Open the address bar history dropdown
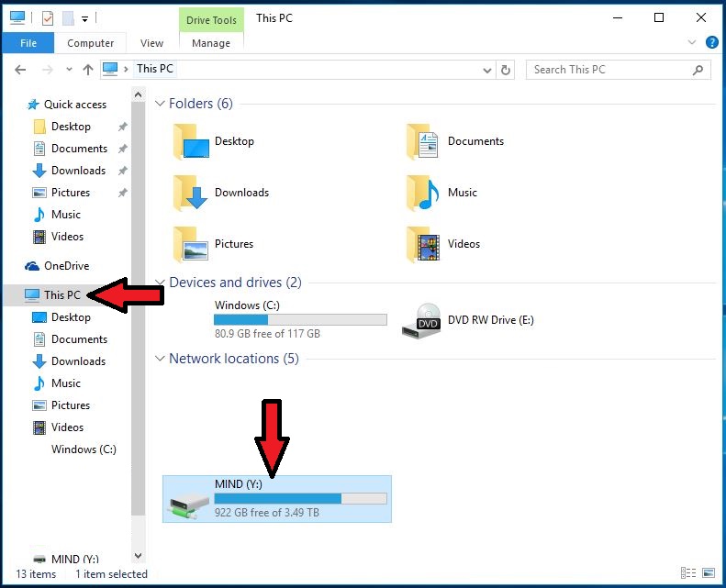 (x=487, y=70)
